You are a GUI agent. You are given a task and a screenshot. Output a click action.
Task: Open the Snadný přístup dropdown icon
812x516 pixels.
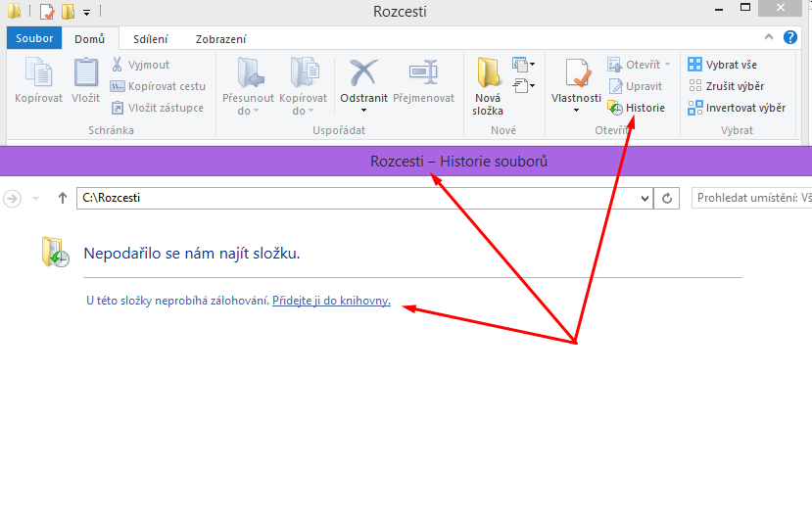click(x=524, y=85)
